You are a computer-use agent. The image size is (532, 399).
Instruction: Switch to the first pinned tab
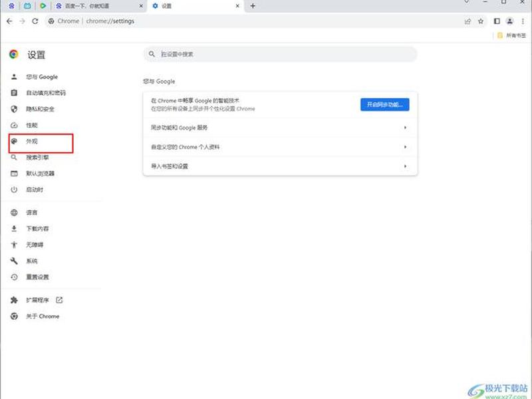point(11,6)
